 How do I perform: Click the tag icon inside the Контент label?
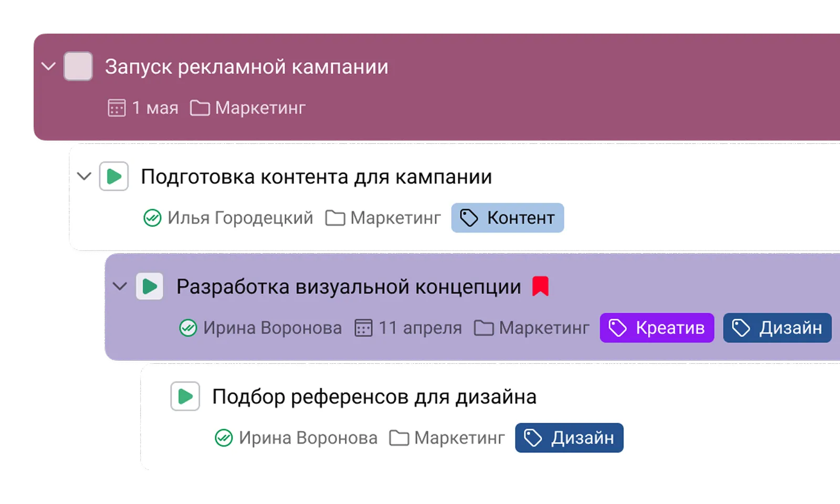[x=469, y=217]
